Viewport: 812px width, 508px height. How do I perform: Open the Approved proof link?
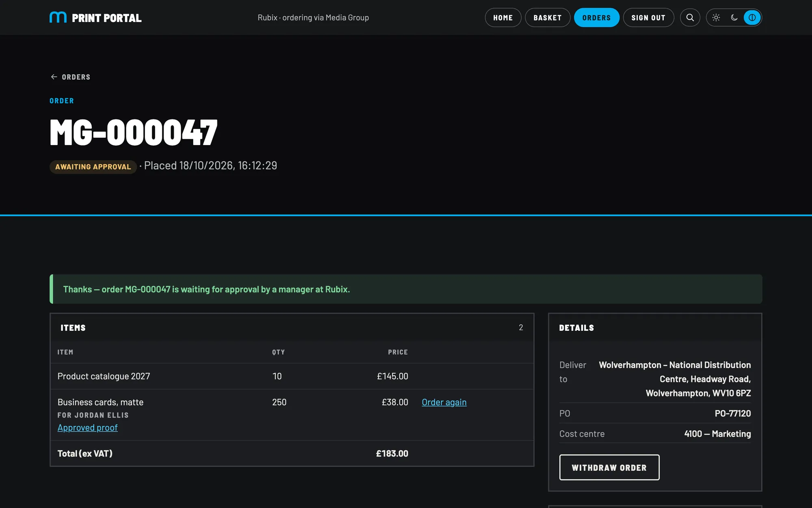tap(88, 428)
